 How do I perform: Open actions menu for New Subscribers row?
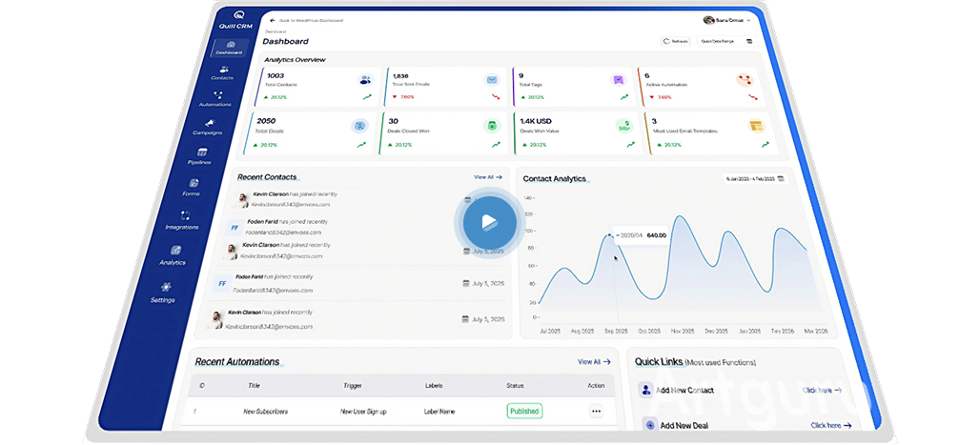click(597, 412)
